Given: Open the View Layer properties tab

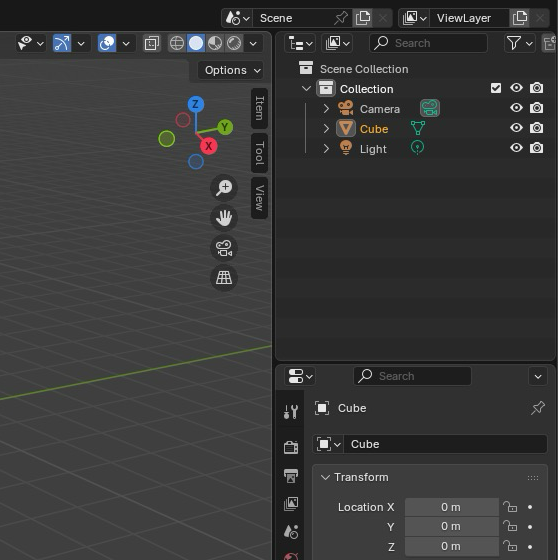Looking at the screenshot, I should pyautogui.click(x=291, y=504).
